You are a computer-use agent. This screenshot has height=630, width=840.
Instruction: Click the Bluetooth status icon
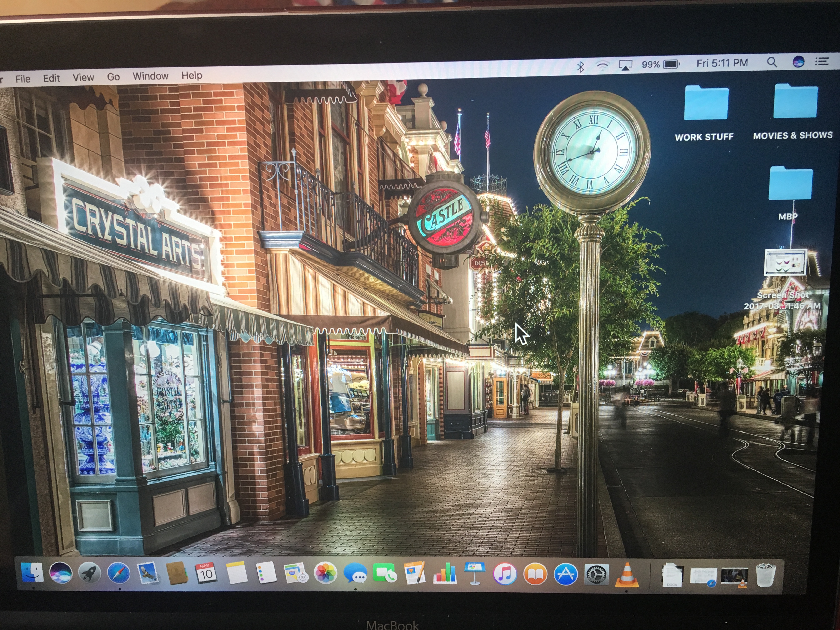click(581, 67)
